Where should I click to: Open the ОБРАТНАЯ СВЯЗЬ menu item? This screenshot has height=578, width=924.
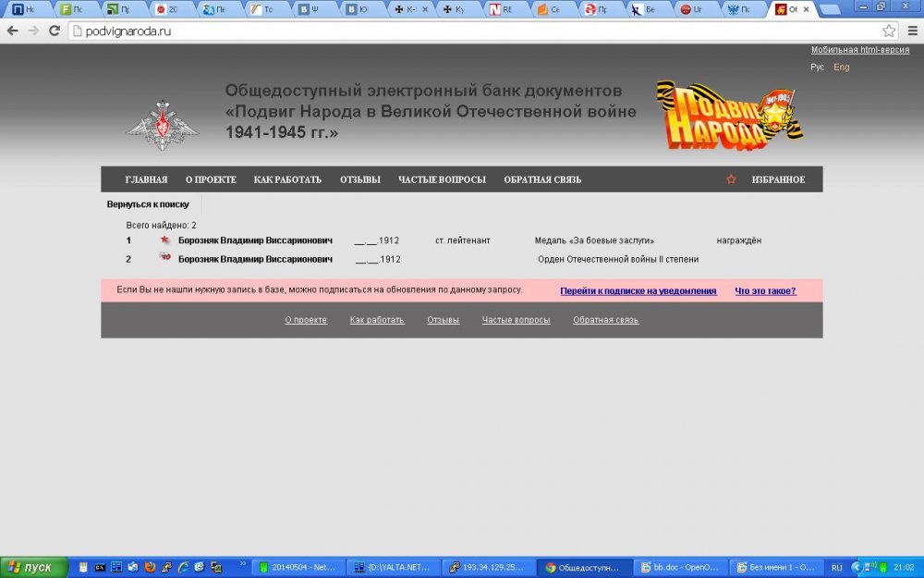point(542,180)
